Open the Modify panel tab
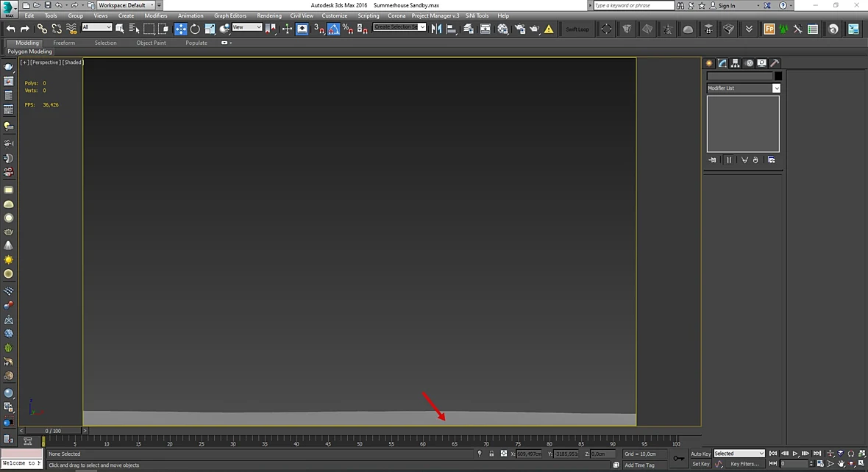This screenshot has height=472, width=868. pos(722,63)
